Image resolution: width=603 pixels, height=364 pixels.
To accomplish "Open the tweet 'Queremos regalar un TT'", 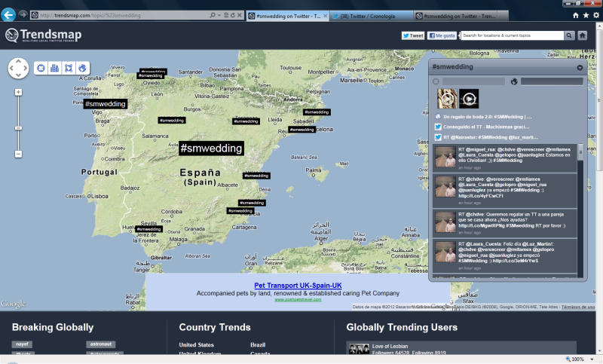I will coord(504,223).
